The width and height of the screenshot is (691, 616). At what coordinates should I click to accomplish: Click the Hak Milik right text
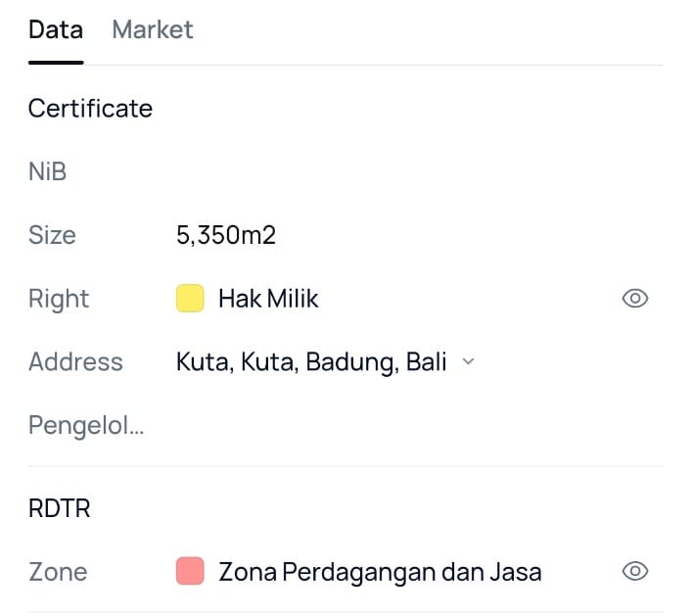268,299
